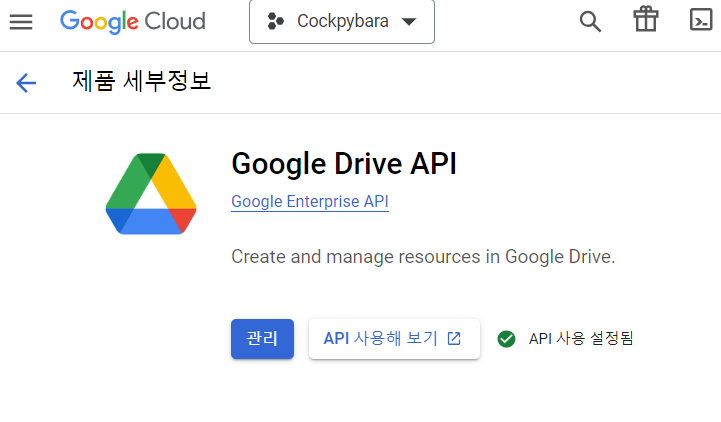Image resolution: width=721 pixels, height=422 pixels.
Task: Click the blue 관리 button
Action: tap(263, 339)
